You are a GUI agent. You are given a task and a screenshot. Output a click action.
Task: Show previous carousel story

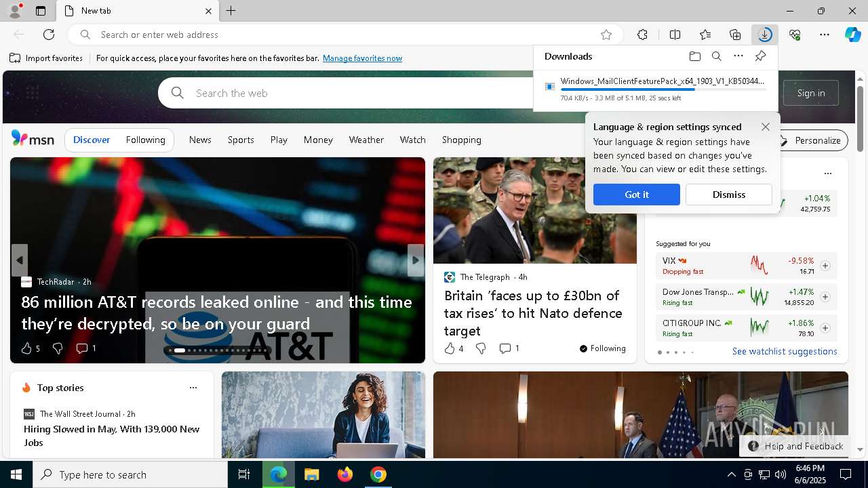[x=20, y=260]
